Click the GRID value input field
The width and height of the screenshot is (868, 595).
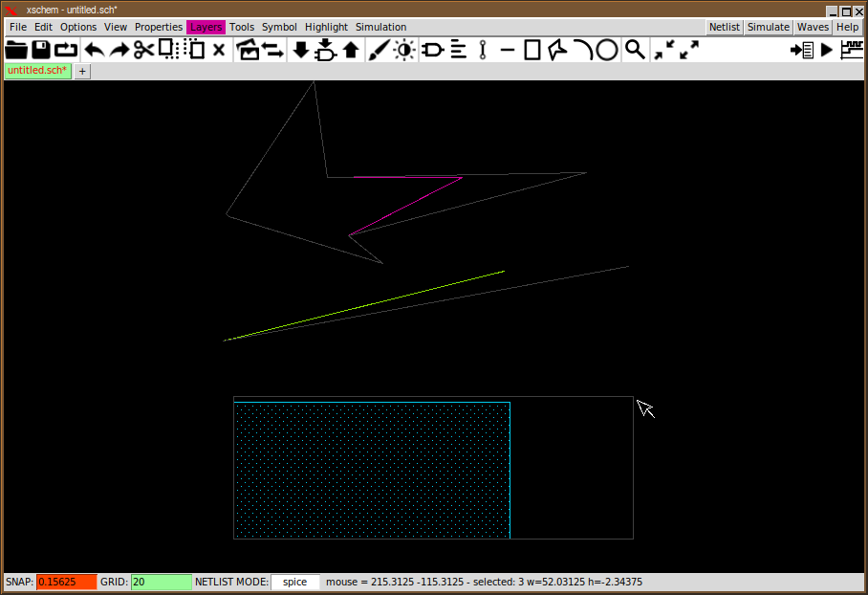161,582
